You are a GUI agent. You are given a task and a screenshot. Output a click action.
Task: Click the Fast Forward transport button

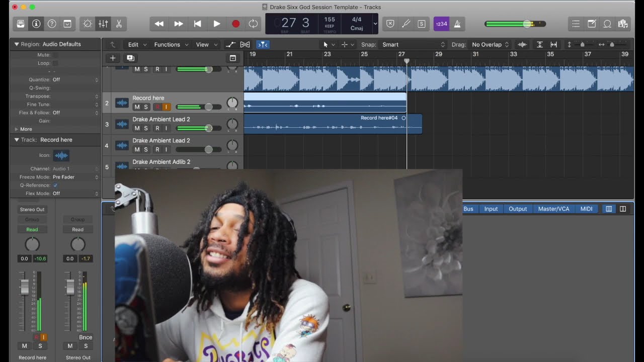[178, 24]
